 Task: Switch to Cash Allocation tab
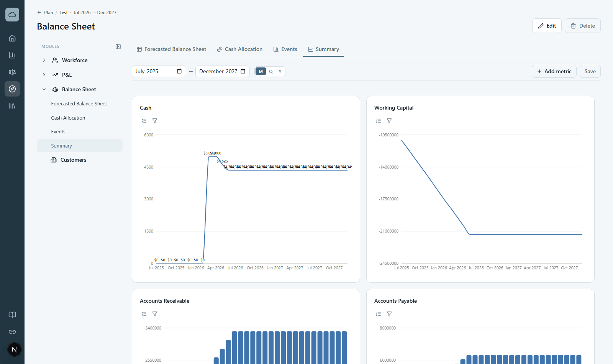click(240, 49)
